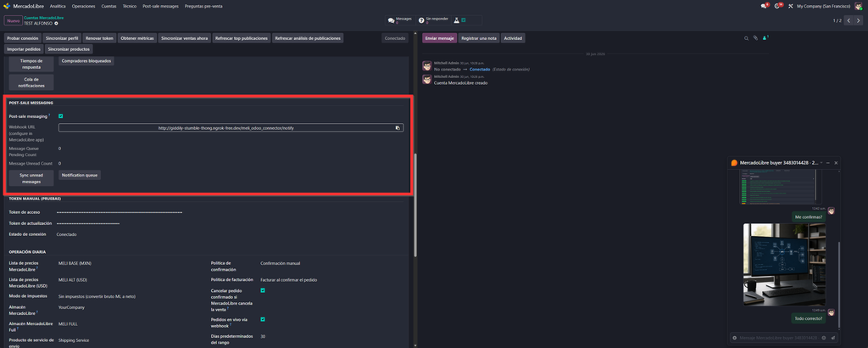Open the Analítica menu
Screen dimensions: 868x348
pos(58,6)
